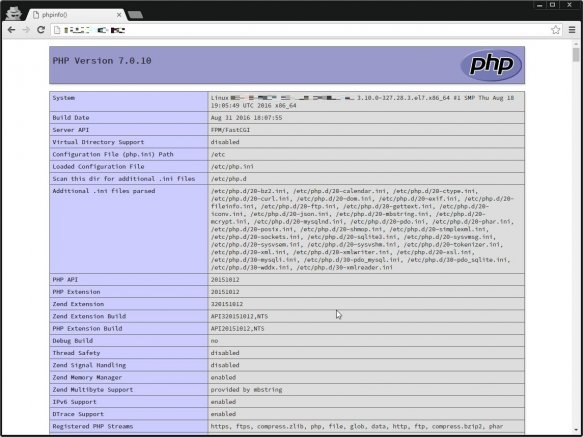
Task: Click the PHP logo
Action: pyautogui.click(x=491, y=65)
